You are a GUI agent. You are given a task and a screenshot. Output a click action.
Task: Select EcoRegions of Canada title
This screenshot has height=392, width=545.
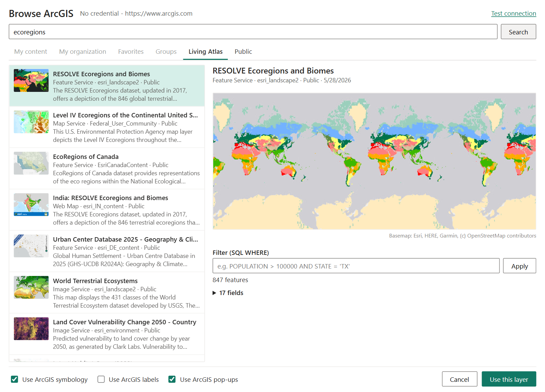[x=86, y=157]
